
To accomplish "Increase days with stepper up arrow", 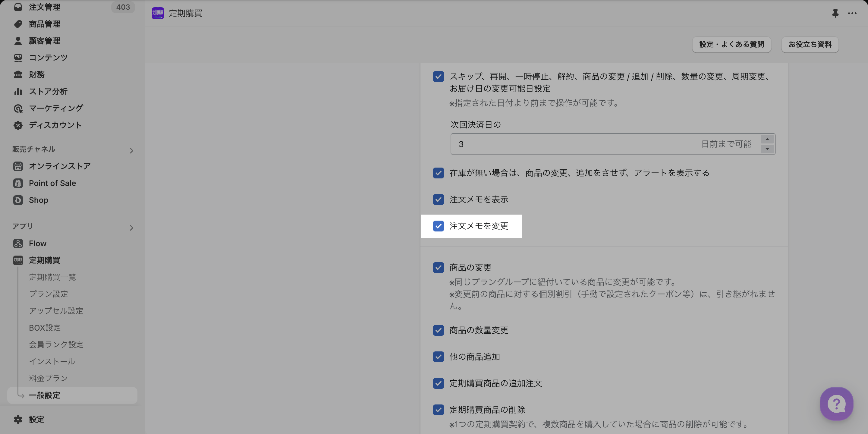I will click(x=767, y=140).
